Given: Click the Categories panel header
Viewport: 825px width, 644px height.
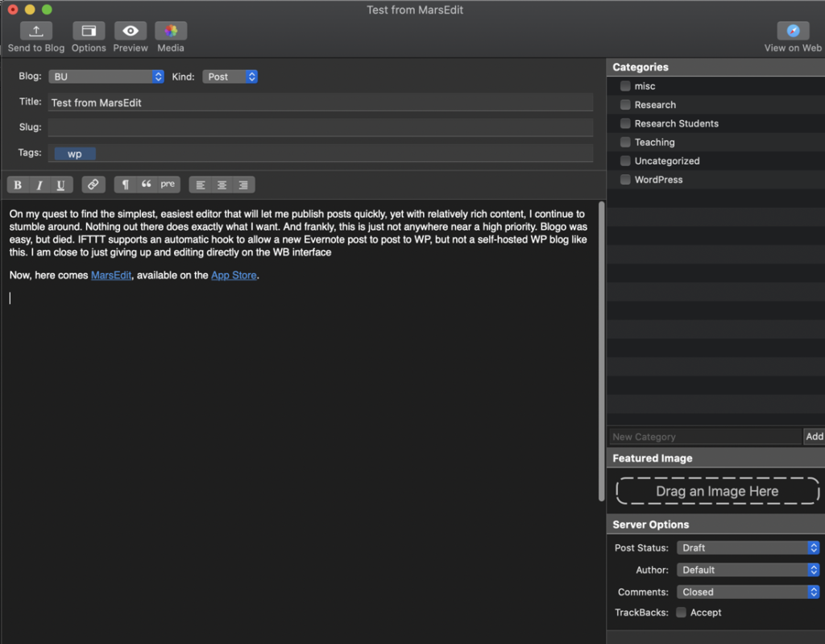Looking at the screenshot, I should [715, 67].
